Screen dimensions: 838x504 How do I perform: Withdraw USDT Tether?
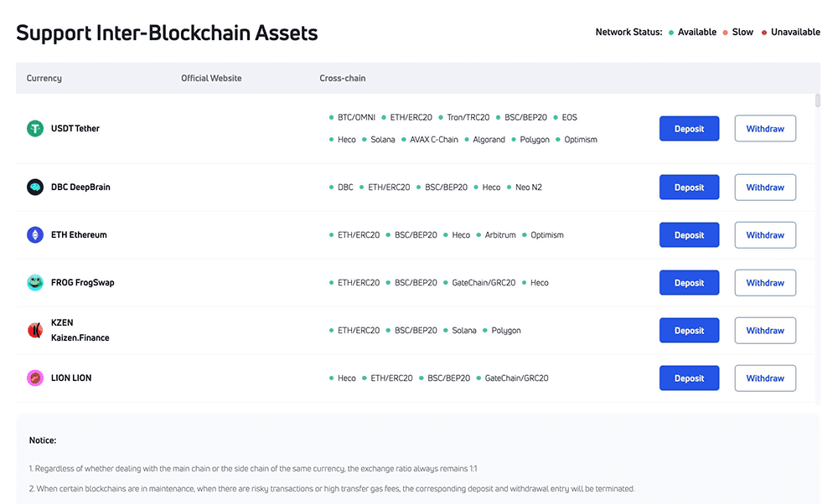(x=765, y=129)
